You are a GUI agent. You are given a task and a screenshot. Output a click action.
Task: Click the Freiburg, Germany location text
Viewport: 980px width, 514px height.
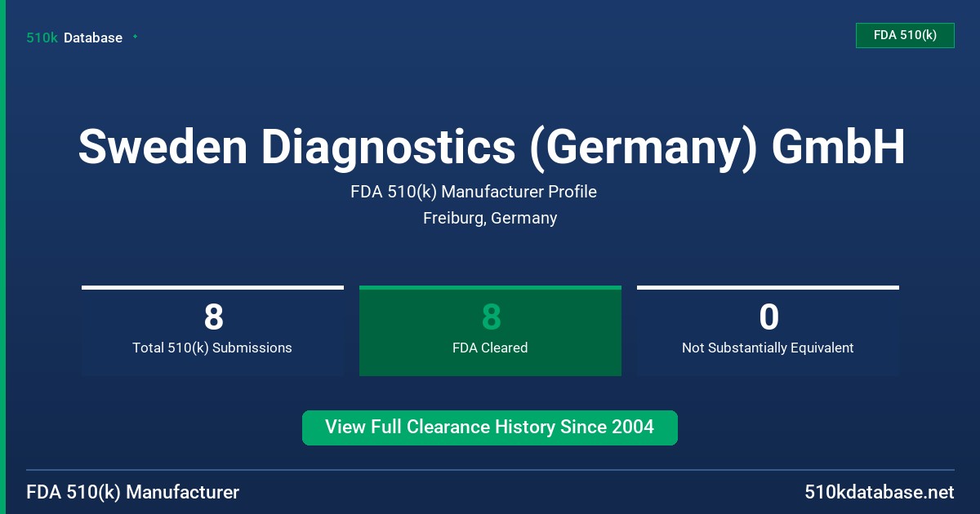coord(490,219)
